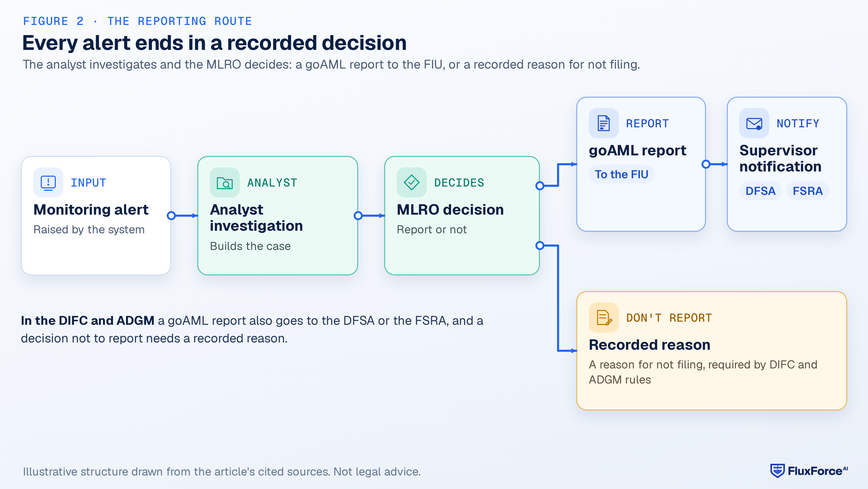The width and height of the screenshot is (868, 489).
Task: Click the monitor alert icon beside INPUT
Action: [x=48, y=182]
